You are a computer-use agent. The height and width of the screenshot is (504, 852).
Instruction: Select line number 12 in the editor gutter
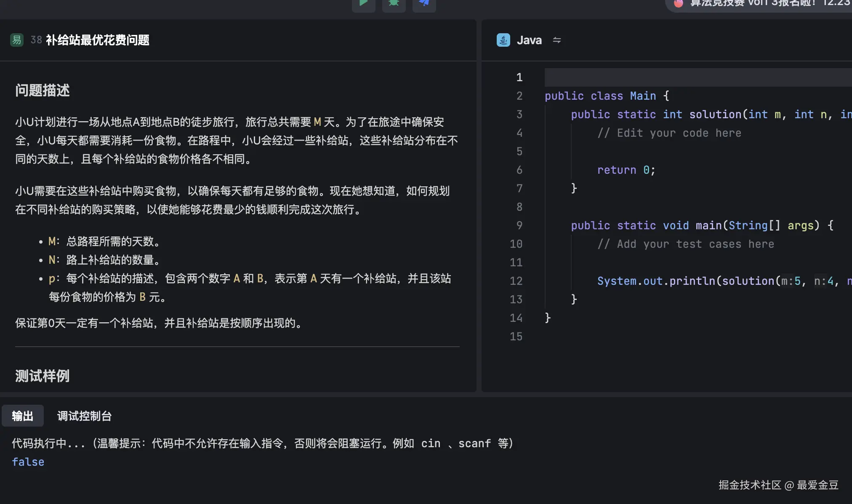[516, 281]
